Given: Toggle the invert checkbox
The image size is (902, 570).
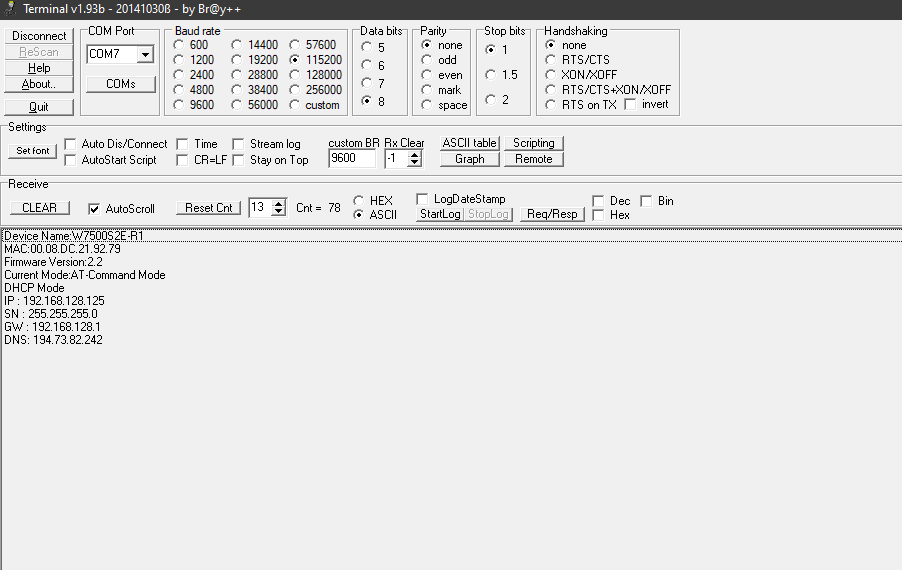Looking at the screenshot, I should (630, 105).
